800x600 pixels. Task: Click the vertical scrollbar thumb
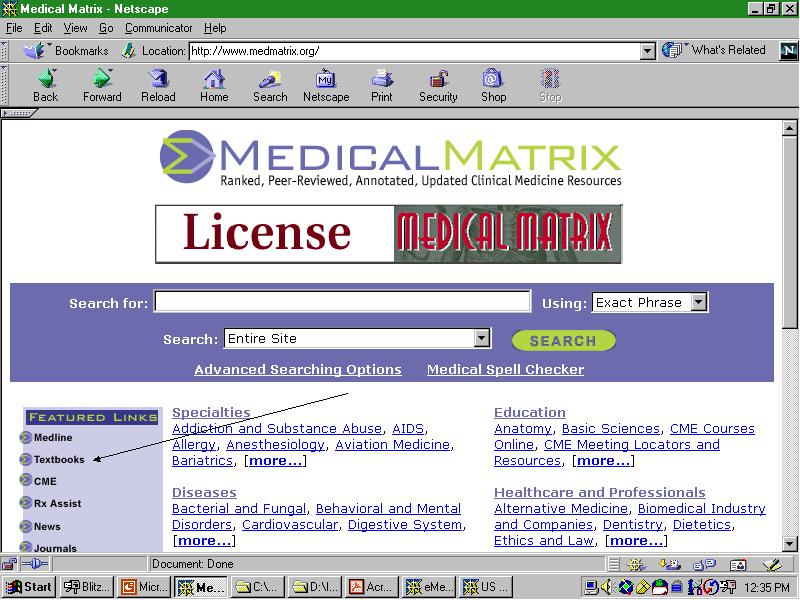(x=790, y=232)
